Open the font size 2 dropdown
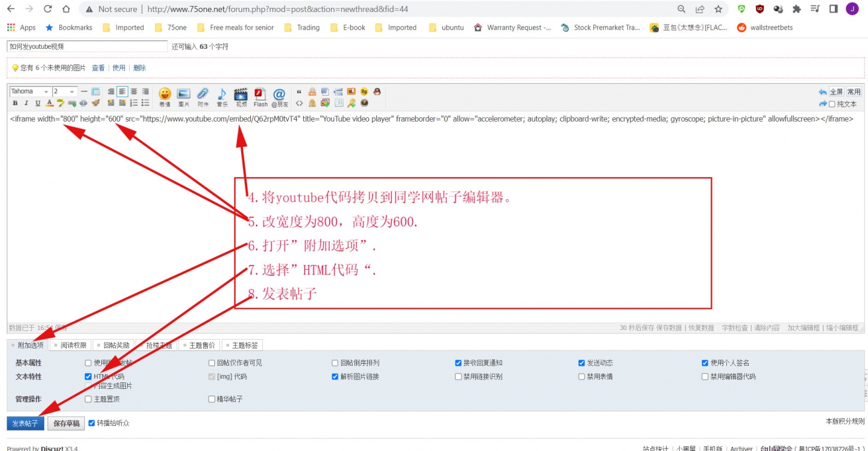The image size is (868, 451). 64,92
